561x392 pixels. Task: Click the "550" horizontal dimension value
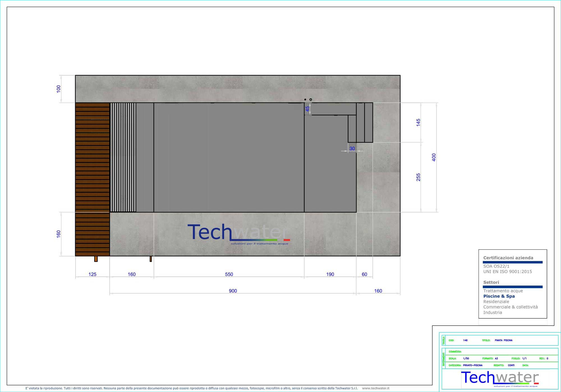click(x=229, y=274)
